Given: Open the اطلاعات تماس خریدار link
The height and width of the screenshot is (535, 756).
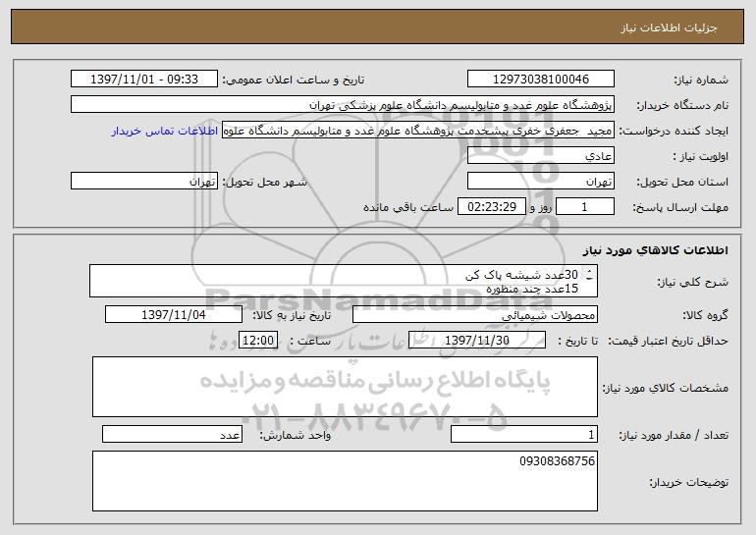Looking at the screenshot, I should [x=164, y=131].
